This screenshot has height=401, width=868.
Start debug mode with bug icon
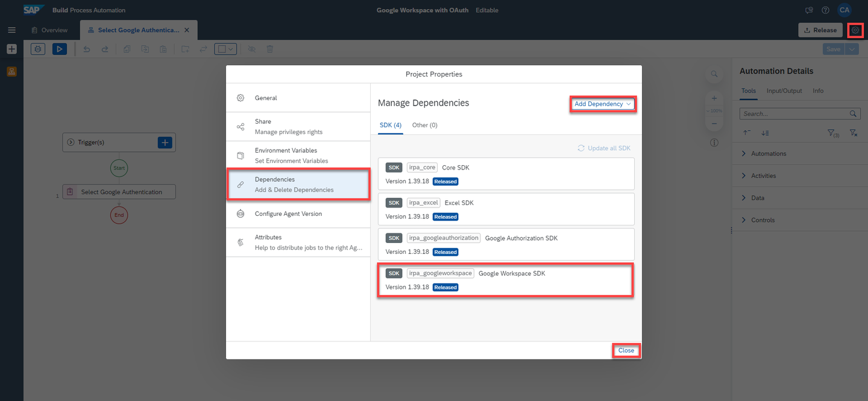click(38, 49)
